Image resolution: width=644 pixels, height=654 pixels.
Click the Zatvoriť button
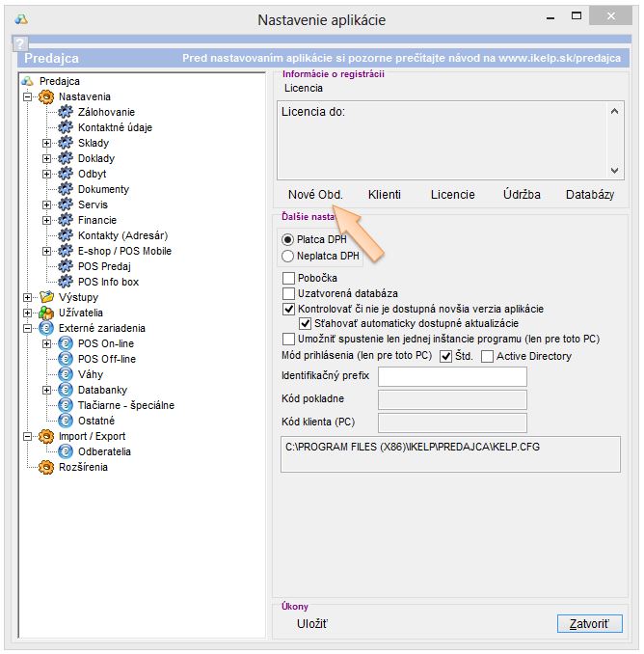click(x=589, y=623)
